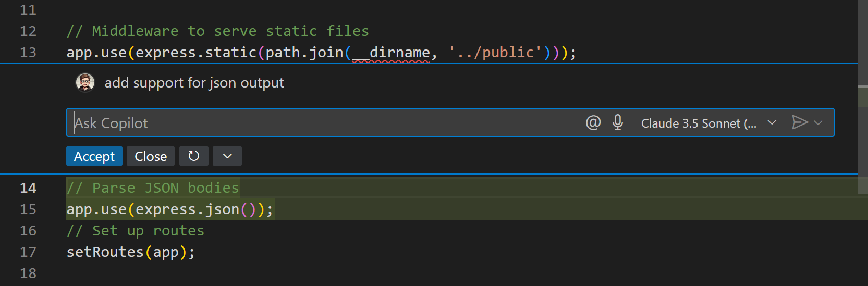Expand the send options chevron
Screen dimensions: 868x286
coord(818,122)
